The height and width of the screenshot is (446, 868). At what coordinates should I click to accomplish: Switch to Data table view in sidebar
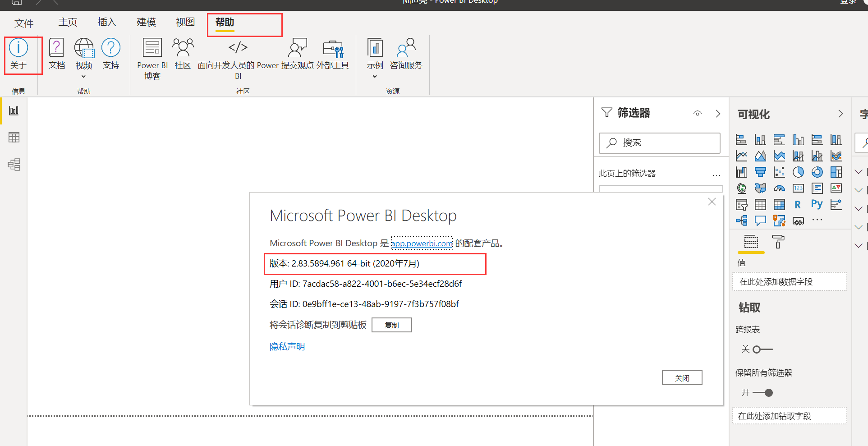point(14,137)
